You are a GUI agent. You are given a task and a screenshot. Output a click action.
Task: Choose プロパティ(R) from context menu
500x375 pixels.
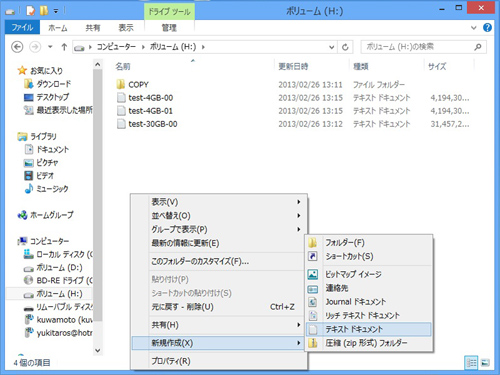tap(219, 361)
